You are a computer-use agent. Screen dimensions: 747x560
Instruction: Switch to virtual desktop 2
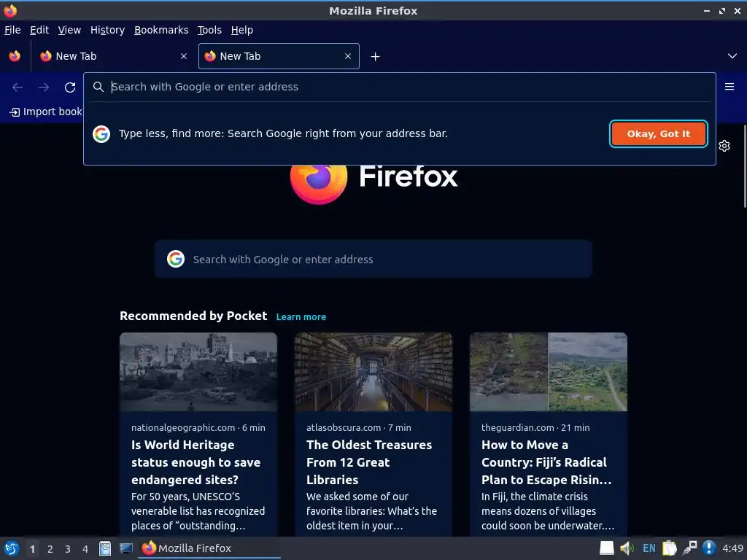pos(50,549)
